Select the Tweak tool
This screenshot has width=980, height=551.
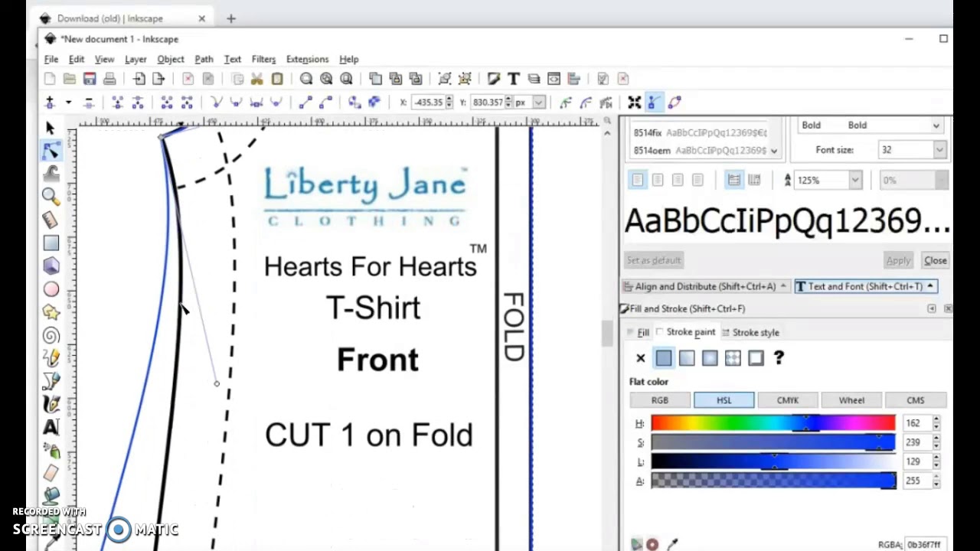pos(51,174)
